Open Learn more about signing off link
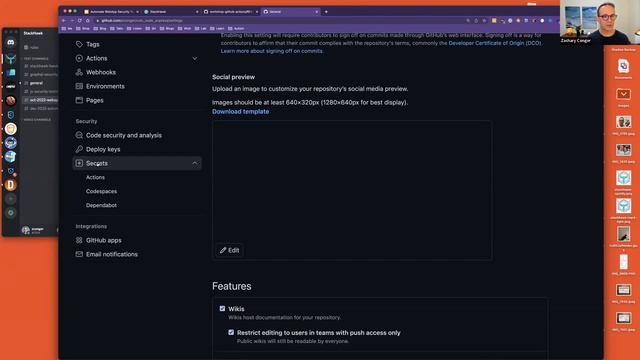This screenshot has height=360, width=640. (272, 51)
